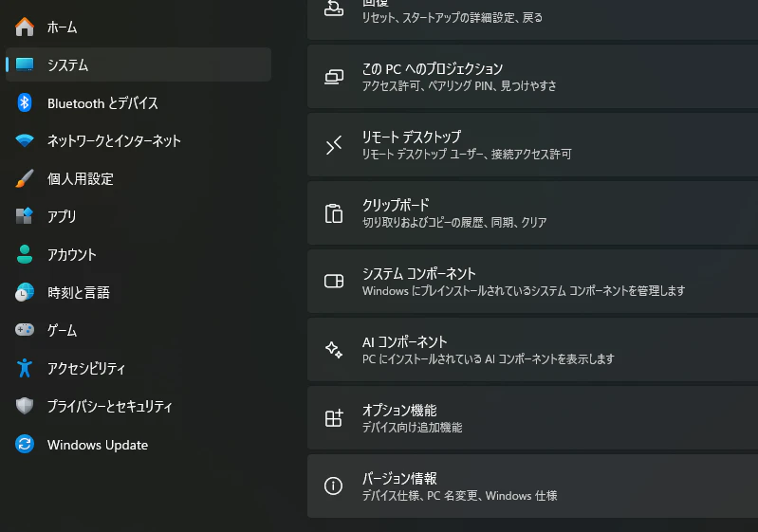Open クリップボード settings
758x532 pixels.
533,213
